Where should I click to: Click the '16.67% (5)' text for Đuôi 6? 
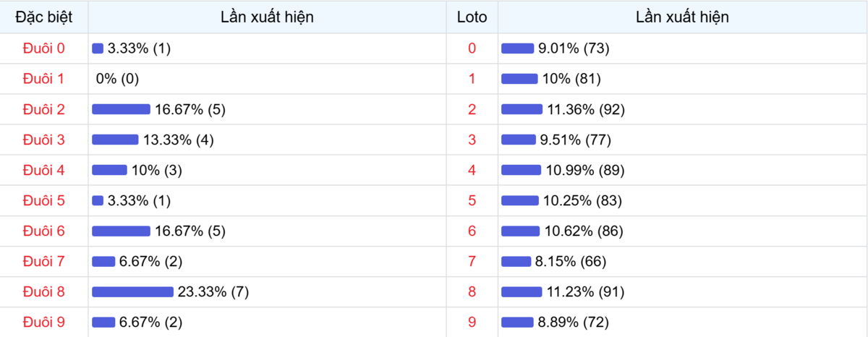[190, 231]
